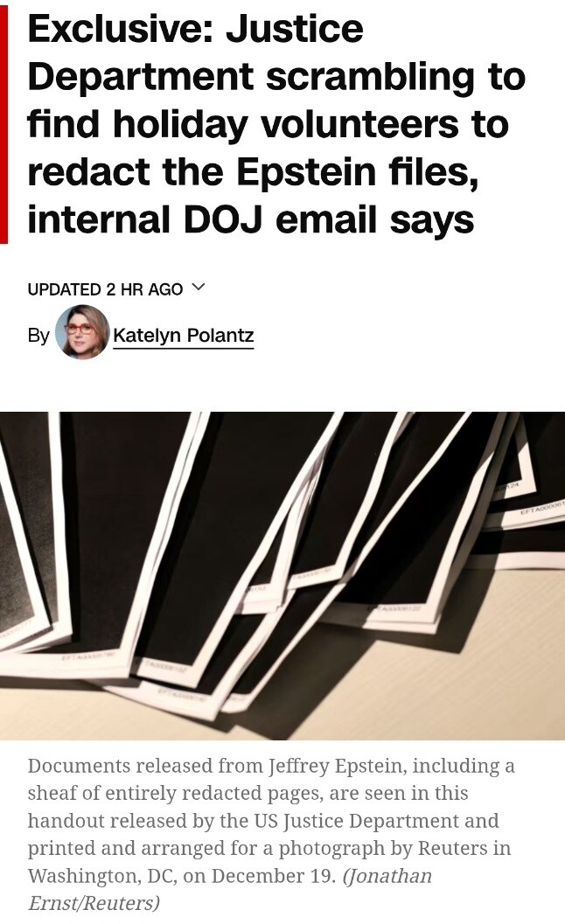The image size is (565, 924).
Task: Click 'internal DOJ email says' headline text
Action: (x=251, y=219)
